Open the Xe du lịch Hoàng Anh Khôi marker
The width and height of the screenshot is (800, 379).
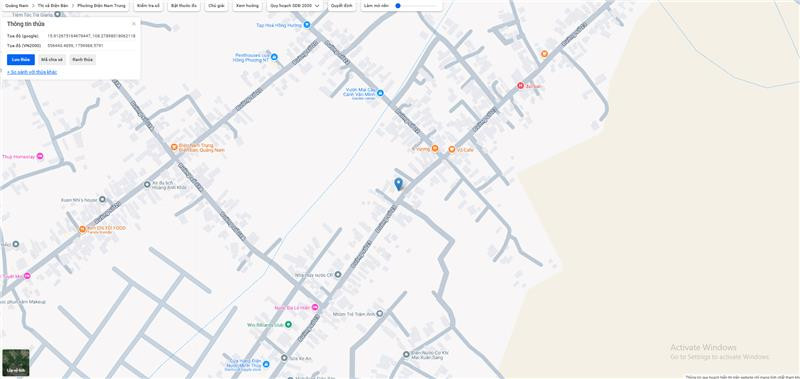pos(147,184)
